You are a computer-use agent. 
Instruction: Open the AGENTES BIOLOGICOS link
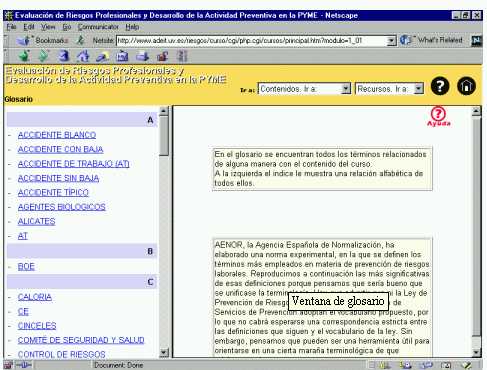(62, 207)
